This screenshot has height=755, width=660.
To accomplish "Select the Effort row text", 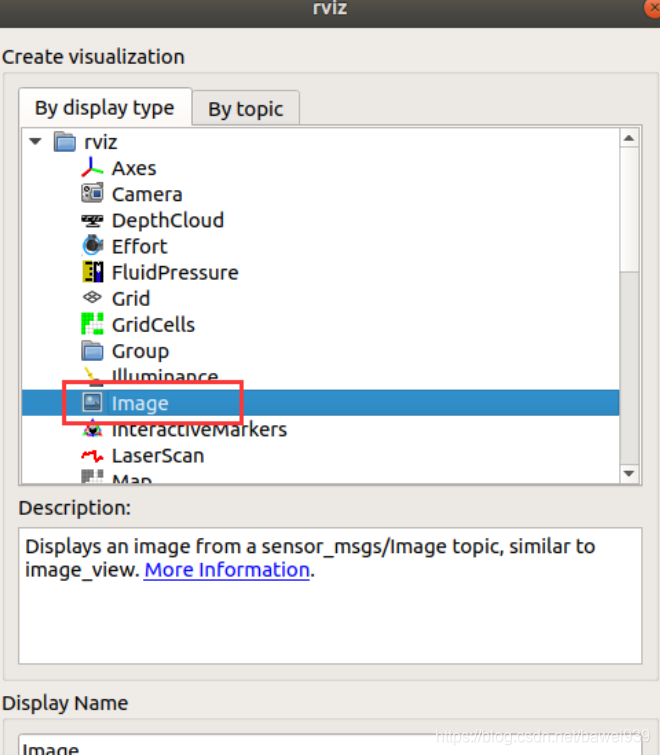I will (139, 247).
